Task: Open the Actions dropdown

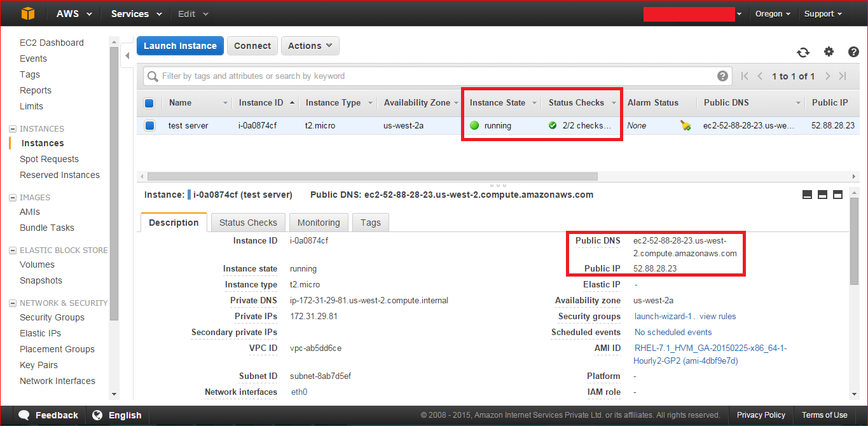Action: [x=310, y=45]
